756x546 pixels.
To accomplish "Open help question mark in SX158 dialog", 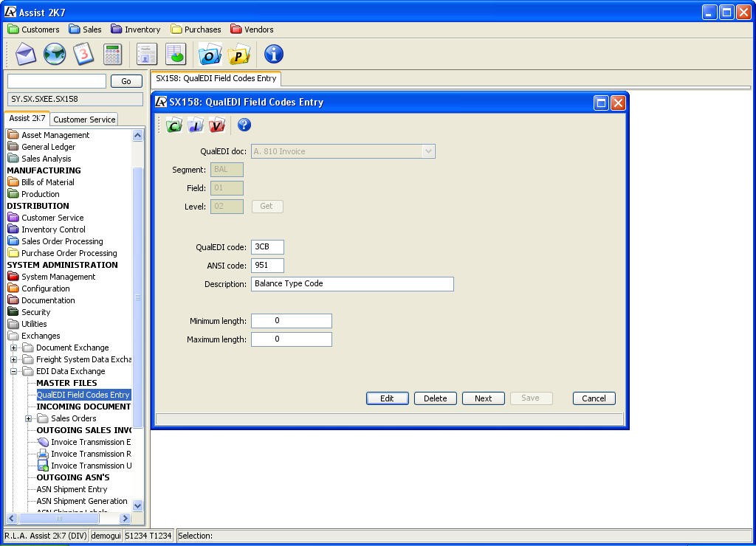I will click(x=244, y=125).
